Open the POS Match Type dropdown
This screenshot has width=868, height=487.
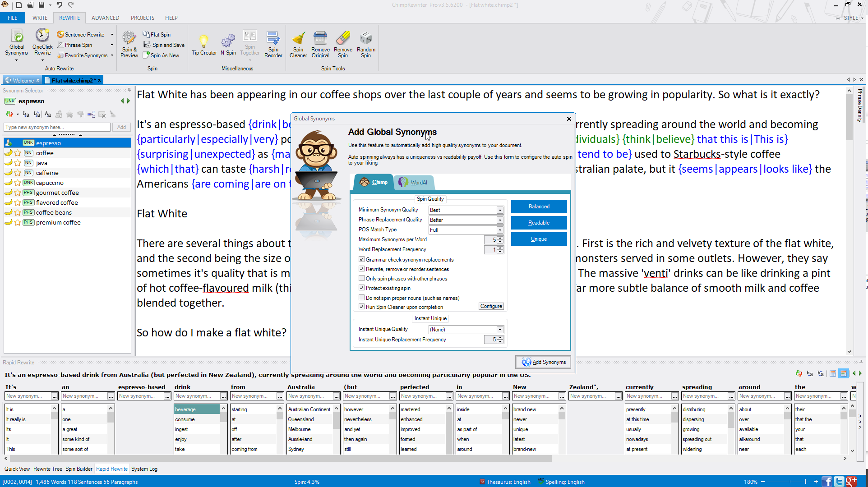point(500,230)
